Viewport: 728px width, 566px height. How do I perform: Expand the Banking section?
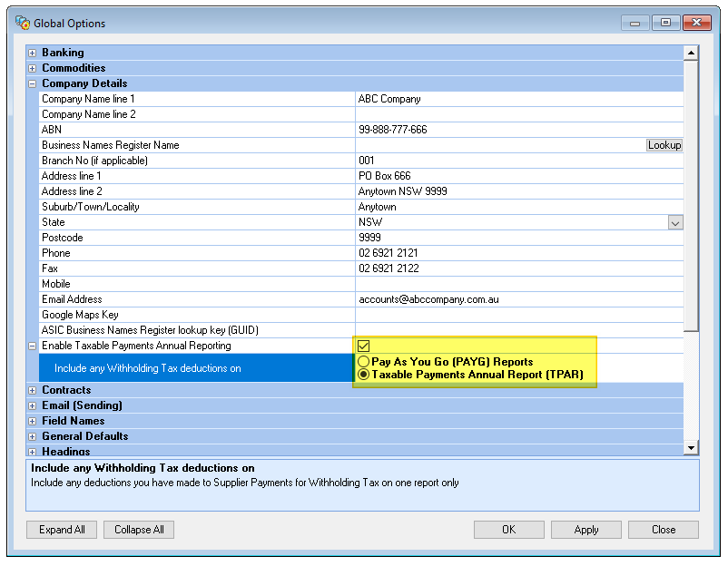pos(33,54)
